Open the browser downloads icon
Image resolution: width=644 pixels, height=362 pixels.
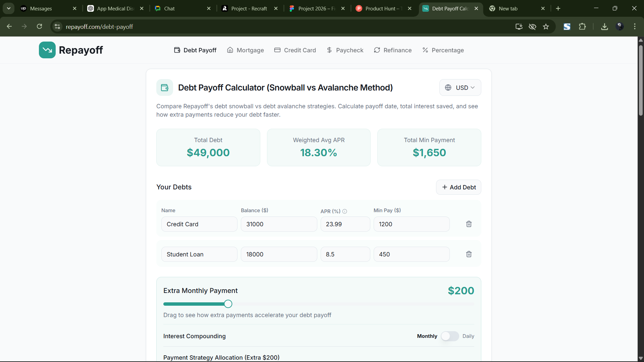(604, 26)
